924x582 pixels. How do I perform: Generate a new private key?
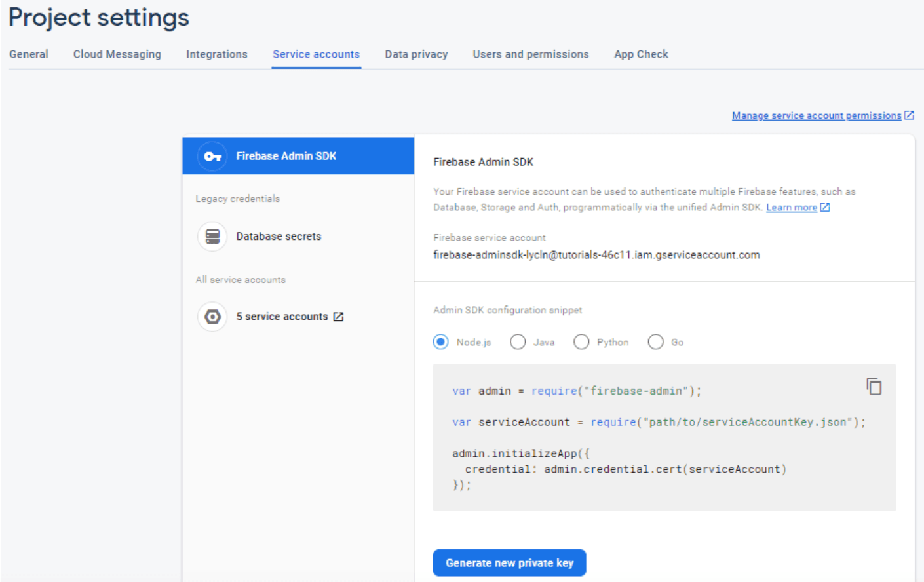tap(509, 562)
